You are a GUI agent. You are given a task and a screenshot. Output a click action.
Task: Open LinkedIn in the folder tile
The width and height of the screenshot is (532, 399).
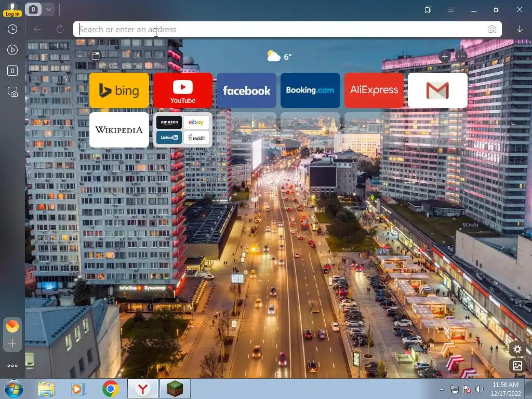pos(169,137)
